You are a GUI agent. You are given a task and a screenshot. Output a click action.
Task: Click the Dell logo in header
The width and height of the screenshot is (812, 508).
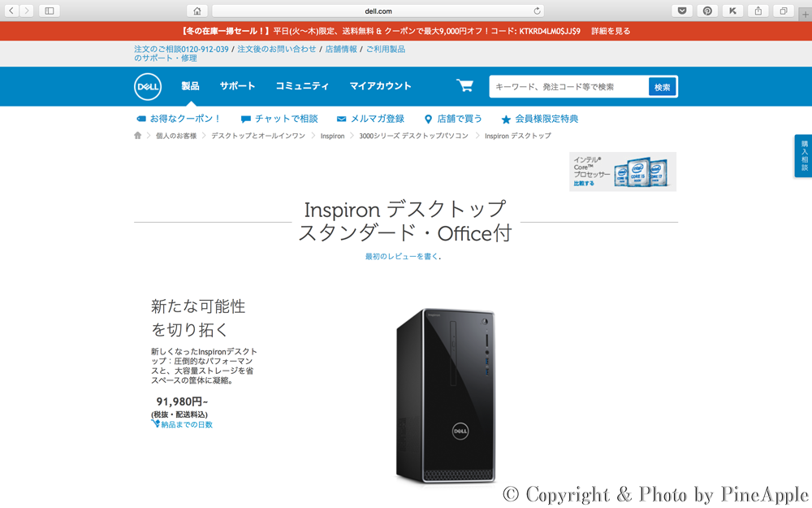(148, 87)
